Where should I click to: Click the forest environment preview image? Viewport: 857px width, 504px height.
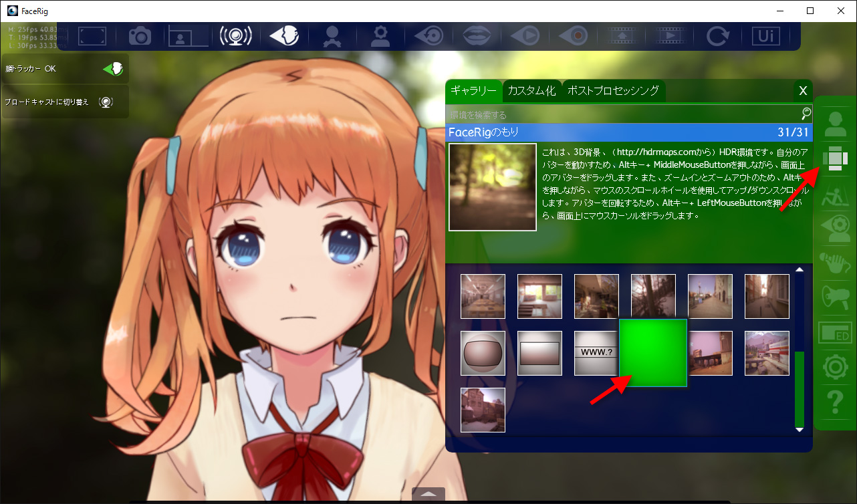(x=493, y=187)
